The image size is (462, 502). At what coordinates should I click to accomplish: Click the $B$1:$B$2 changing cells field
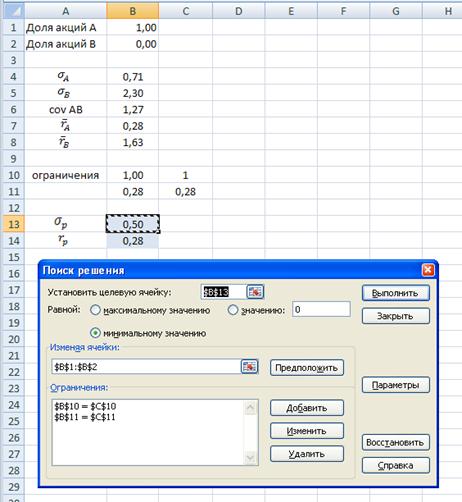pyautogui.click(x=146, y=367)
